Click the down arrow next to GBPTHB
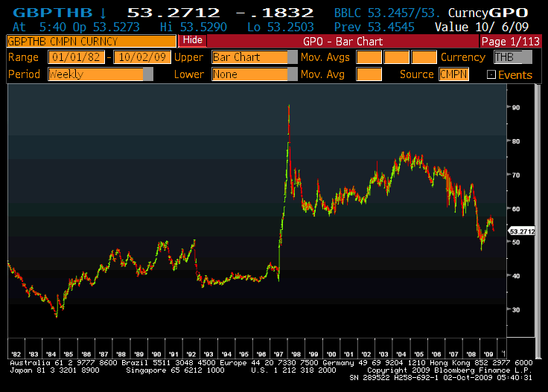This screenshot has width=548, height=392. [103, 13]
